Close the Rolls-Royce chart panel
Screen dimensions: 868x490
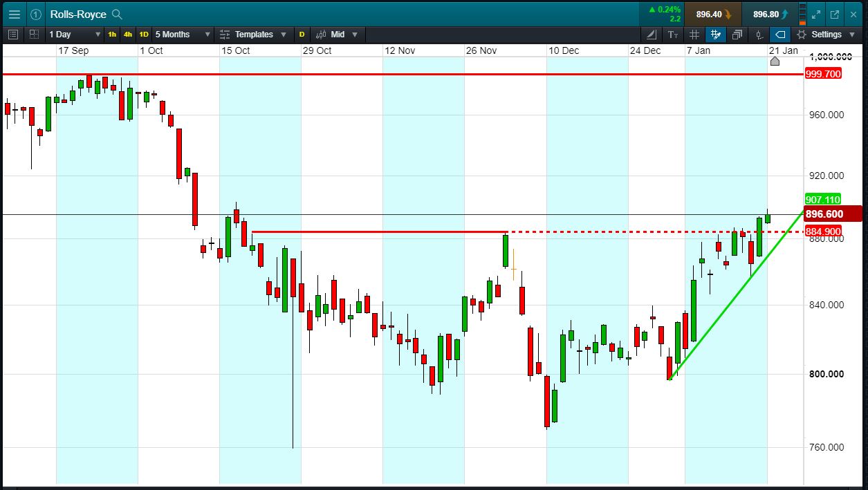coord(853,14)
